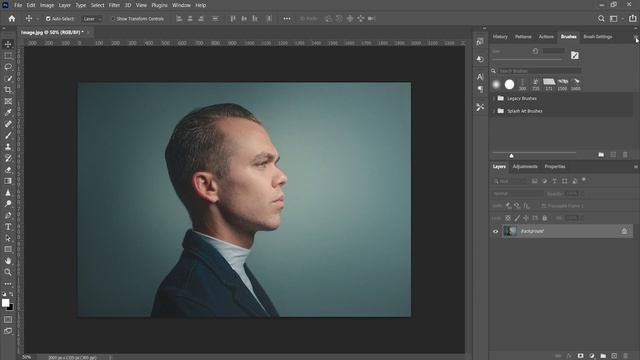The height and width of the screenshot is (360, 640).
Task: Create a new layer from Layers footer
Action: pyautogui.click(x=614, y=356)
